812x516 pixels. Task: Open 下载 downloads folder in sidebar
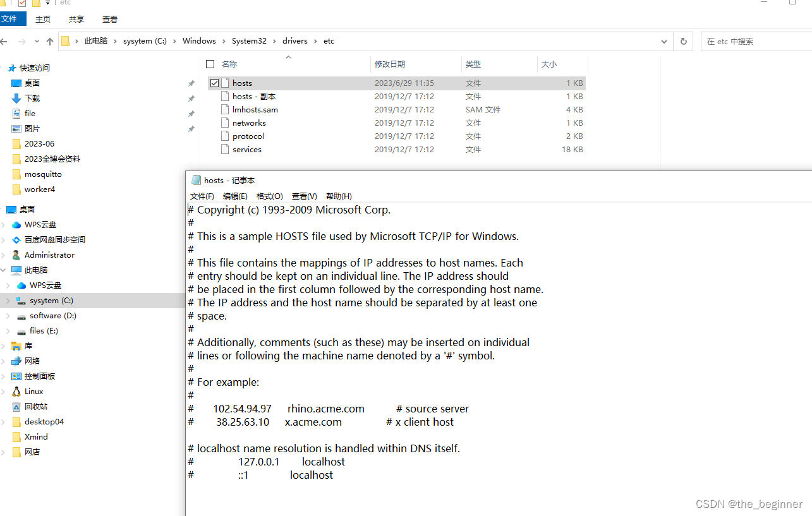tap(32, 98)
